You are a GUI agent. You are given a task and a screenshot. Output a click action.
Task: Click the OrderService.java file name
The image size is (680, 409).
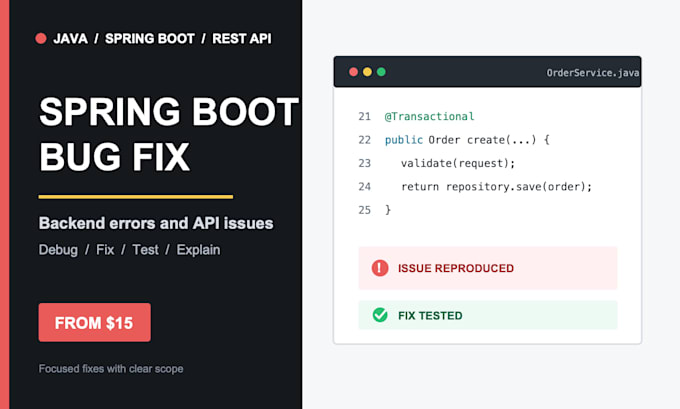tap(593, 73)
